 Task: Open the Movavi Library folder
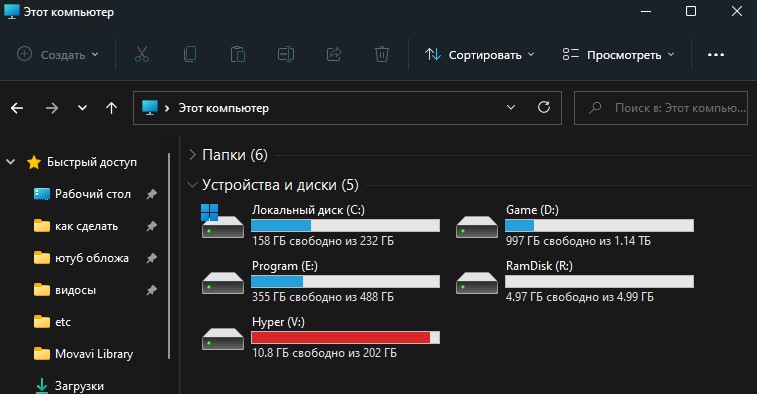click(x=94, y=354)
